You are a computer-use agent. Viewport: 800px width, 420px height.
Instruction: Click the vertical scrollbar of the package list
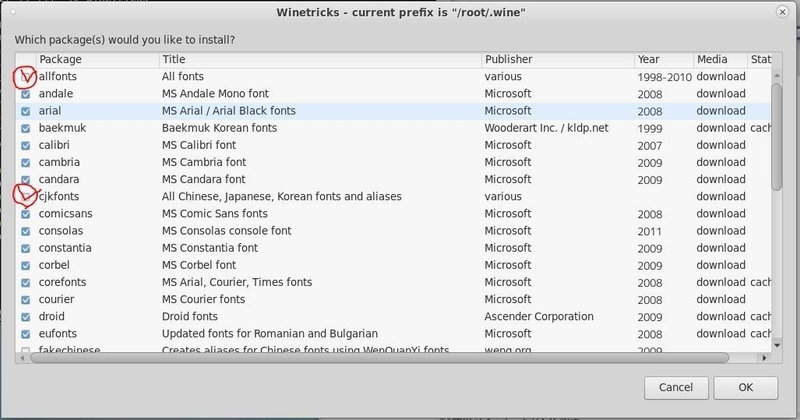coord(778,130)
